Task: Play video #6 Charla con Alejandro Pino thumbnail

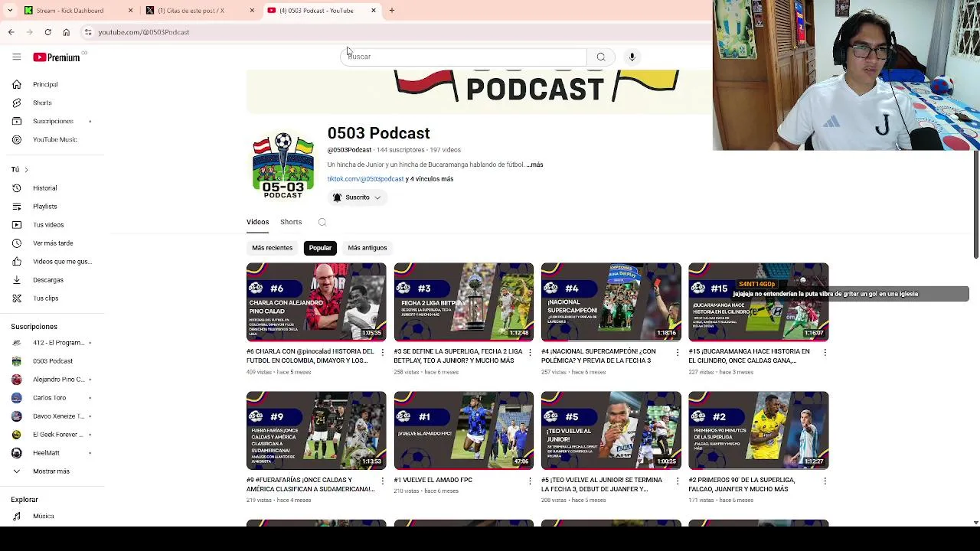Action: [x=316, y=302]
